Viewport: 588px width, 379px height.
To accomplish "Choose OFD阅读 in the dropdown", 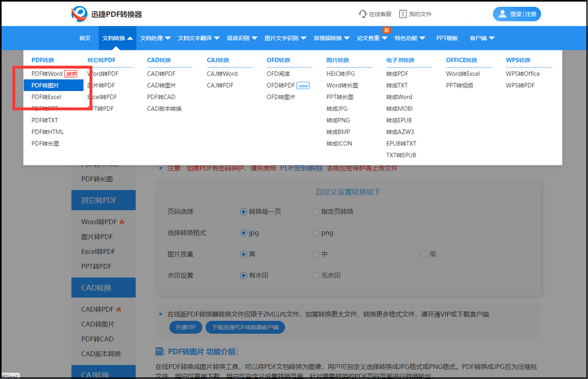I will [278, 74].
